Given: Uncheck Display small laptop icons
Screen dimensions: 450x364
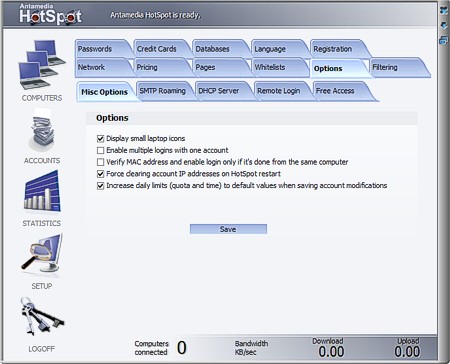Looking at the screenshot, I should click(x=100, y=138).
